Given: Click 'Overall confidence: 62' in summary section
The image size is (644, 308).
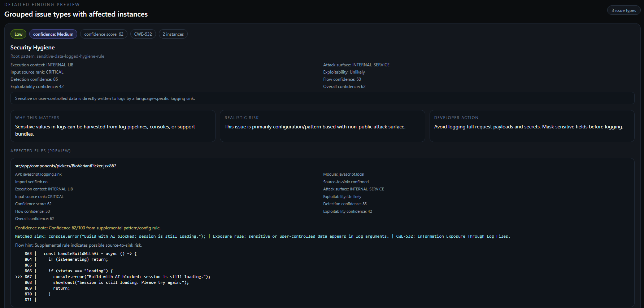Looking at the screenshot, I should click(344, 87).
